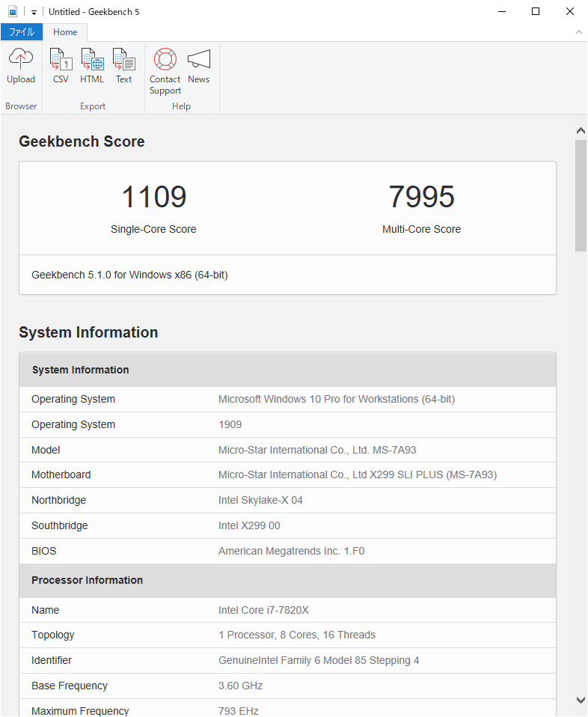Open Contact Support help
The width and height of the screenshot is (588, 717).
tap(165, 72)
